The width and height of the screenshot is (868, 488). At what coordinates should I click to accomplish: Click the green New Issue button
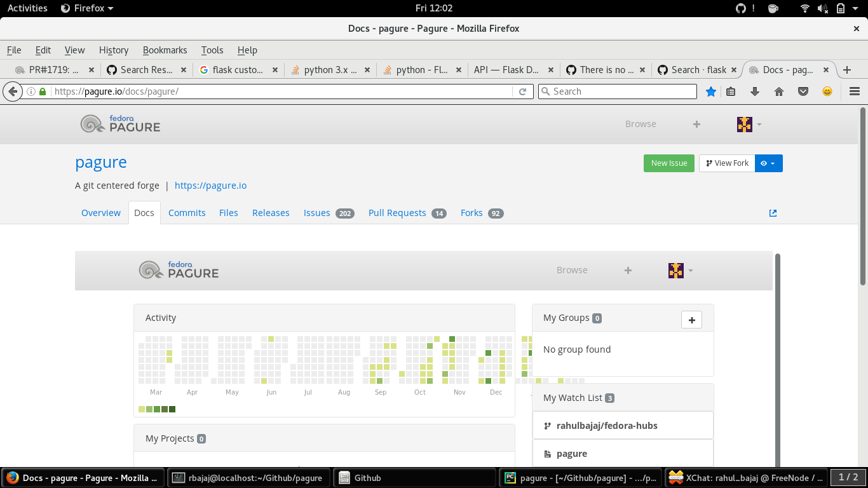pos(669,163)
